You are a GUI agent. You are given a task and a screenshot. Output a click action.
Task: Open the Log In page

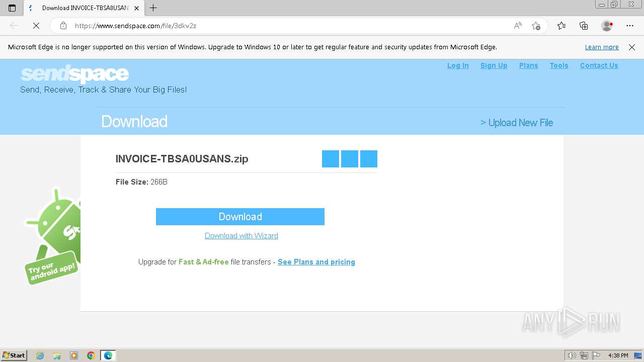click(458, 65)
